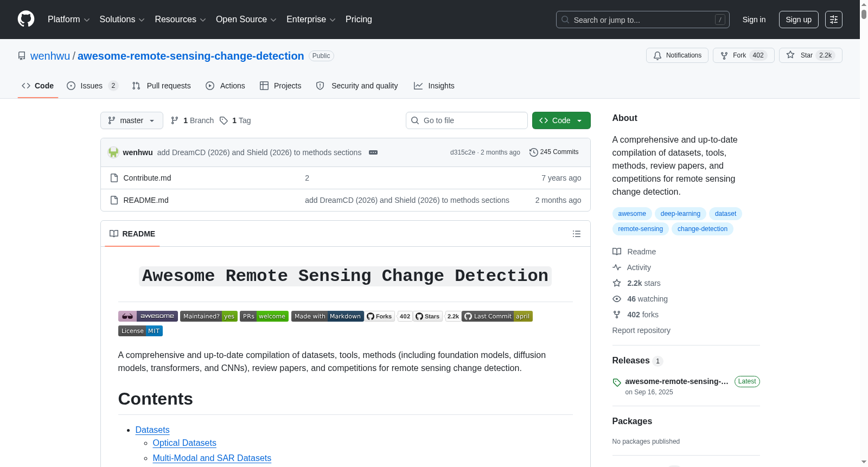This screenshot has height=467, width=868.
Task: Focus the Go to file field
Action: tap(467, 120)
